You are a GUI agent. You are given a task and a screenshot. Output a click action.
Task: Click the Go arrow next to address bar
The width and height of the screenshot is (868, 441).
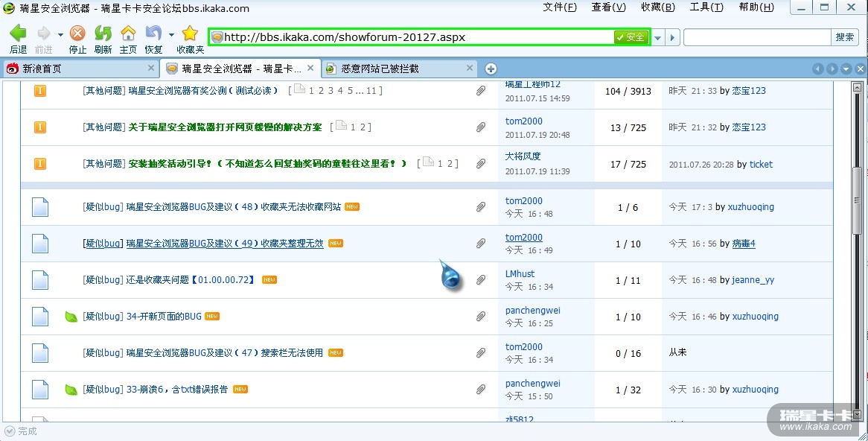673,38
